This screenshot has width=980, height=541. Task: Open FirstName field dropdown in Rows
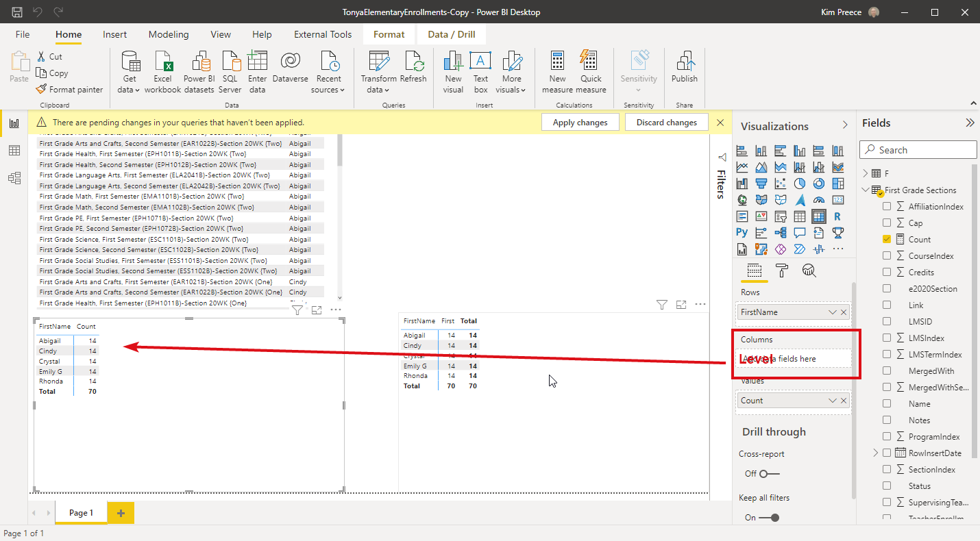click(x=833, y=312)
